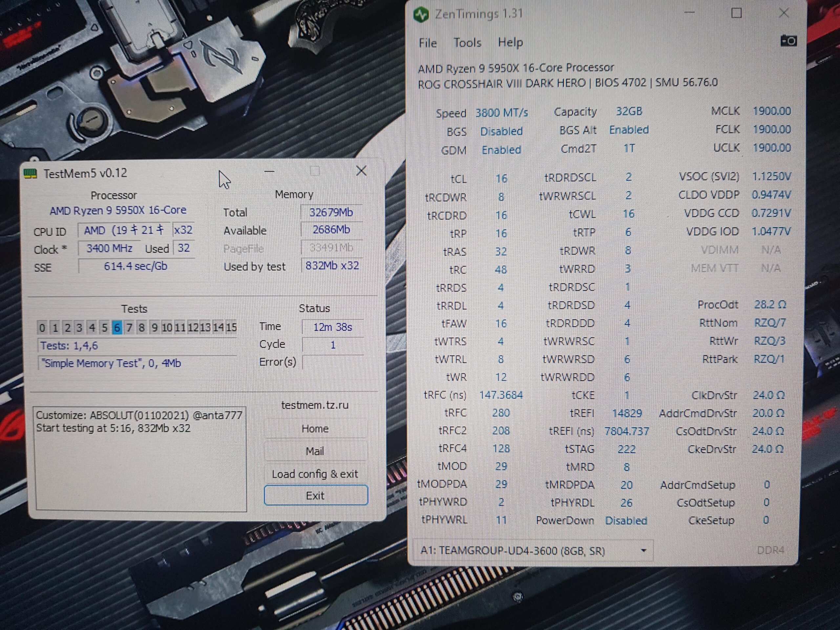Screen dimensions: 840x630
Task: Click the VSOC (SVI2) value 1.1250V
Action: (x=772, y=177)
